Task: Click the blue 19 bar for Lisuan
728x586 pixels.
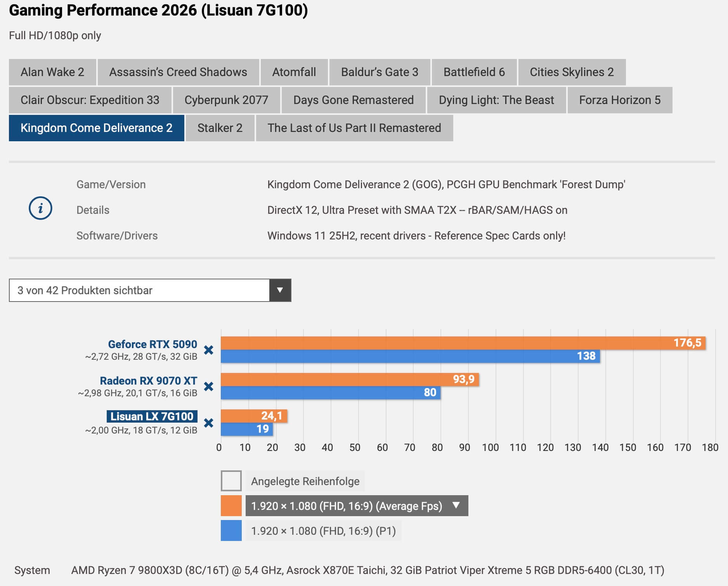Action: (247, 429)
